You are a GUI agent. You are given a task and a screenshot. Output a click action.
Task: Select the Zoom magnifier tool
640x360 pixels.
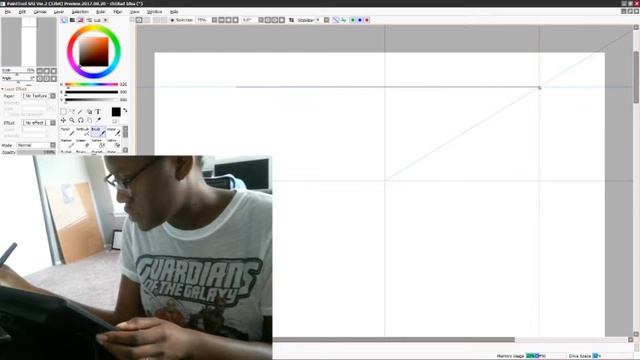(x=72, y=120)
